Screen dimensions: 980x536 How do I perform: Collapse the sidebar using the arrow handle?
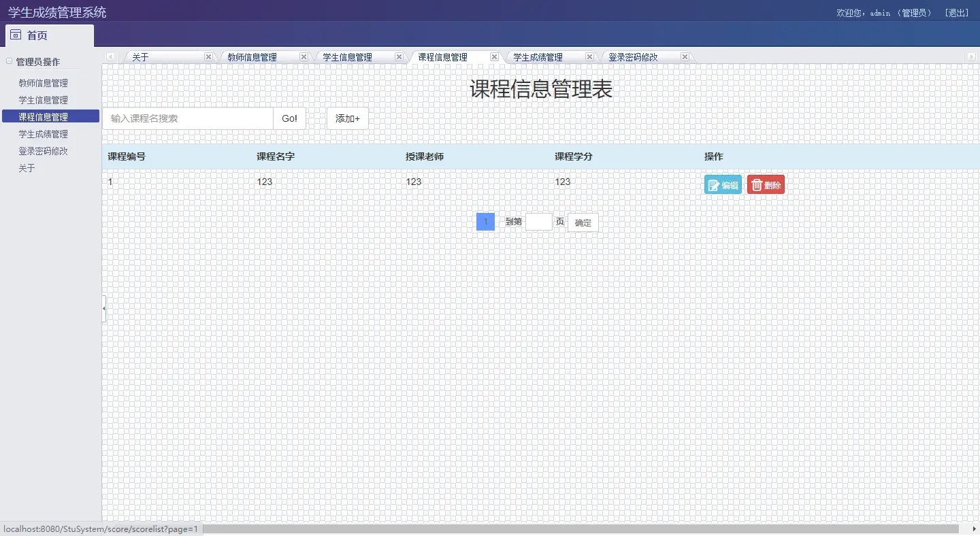[x=103, y=307]
